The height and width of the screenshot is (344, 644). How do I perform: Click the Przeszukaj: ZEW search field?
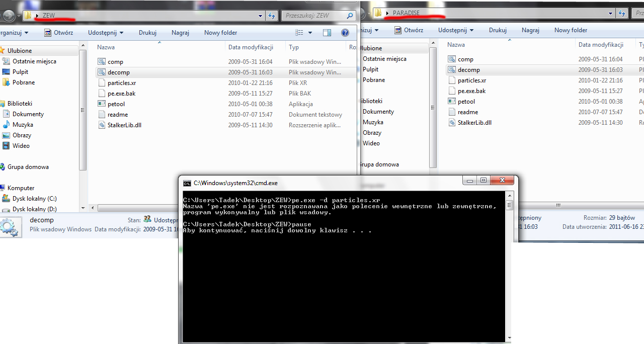(319, 16)
